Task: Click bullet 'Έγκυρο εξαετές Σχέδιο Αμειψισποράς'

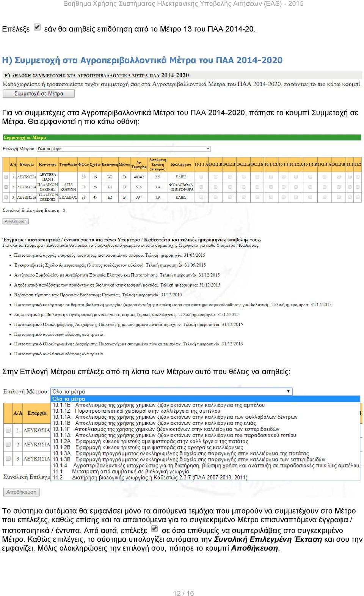Action: [110, 265]
